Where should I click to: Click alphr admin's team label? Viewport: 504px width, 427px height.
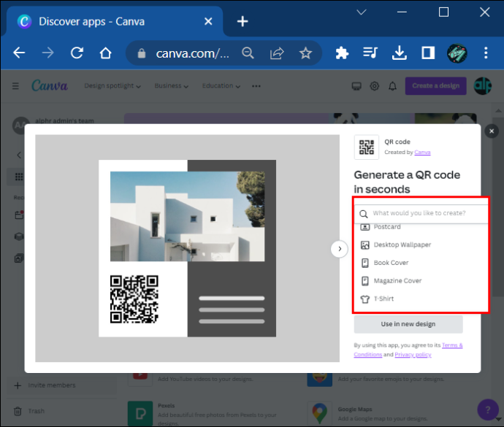point(64,121)
